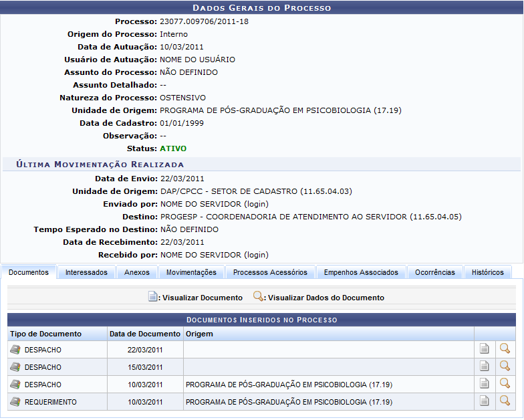Screen dimensions: 524x420
Task: Open Empenhos Associados tab
Action: tap(361, 272)
